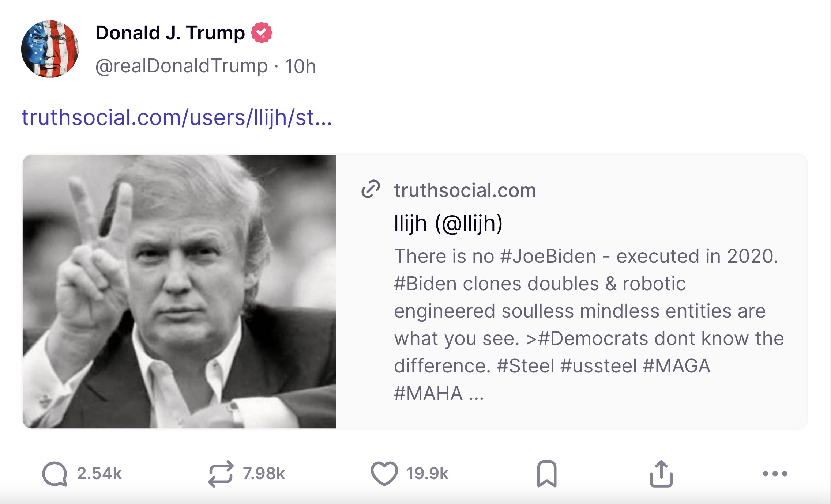Click the verified badge next to Donald J. Trump
The image size is (831, 504).
point(260,33)
